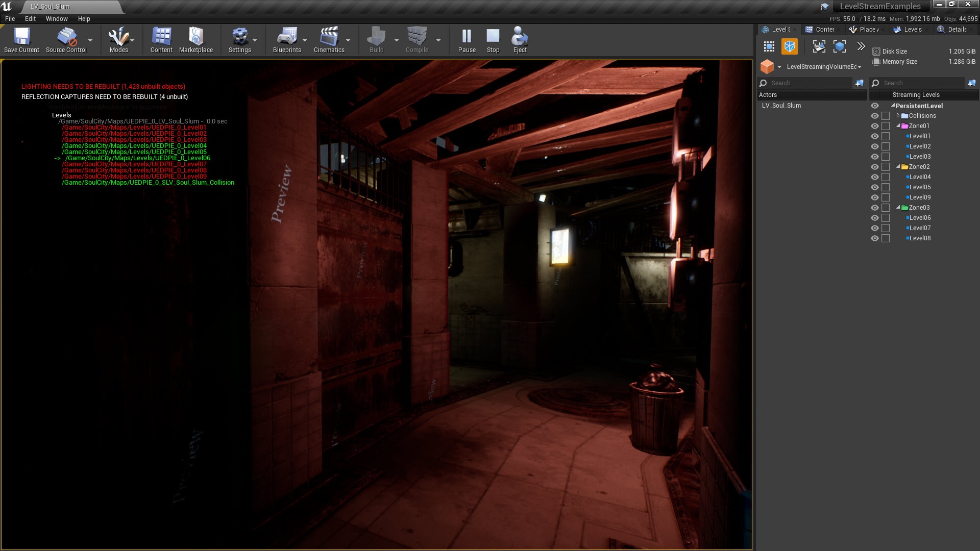Open the Edit menu
Viewport: 980px width, 551px height.
[x=30, y=19]
